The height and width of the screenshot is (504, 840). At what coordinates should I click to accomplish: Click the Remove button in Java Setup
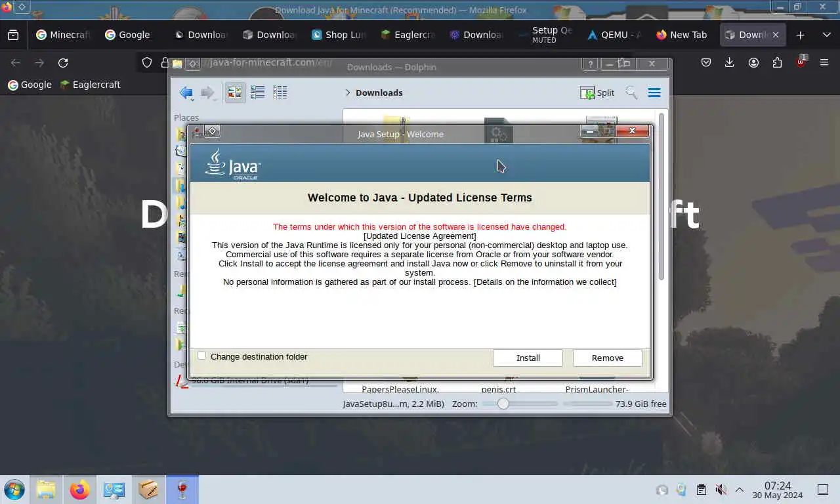[x=607, y=358]
